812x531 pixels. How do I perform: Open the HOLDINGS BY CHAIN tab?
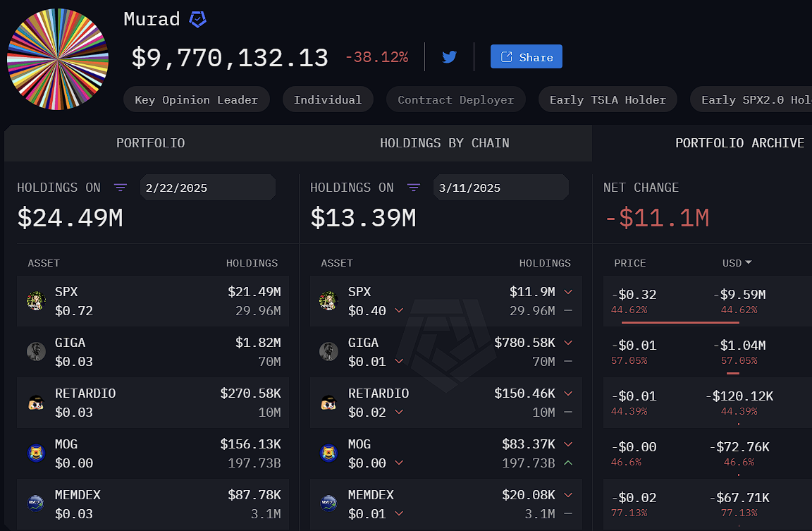coord(444,143)
